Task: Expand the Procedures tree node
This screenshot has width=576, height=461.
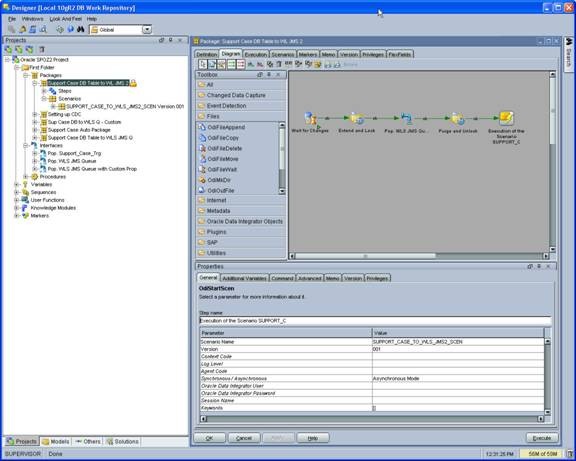Action: click(x=25, y=177)
